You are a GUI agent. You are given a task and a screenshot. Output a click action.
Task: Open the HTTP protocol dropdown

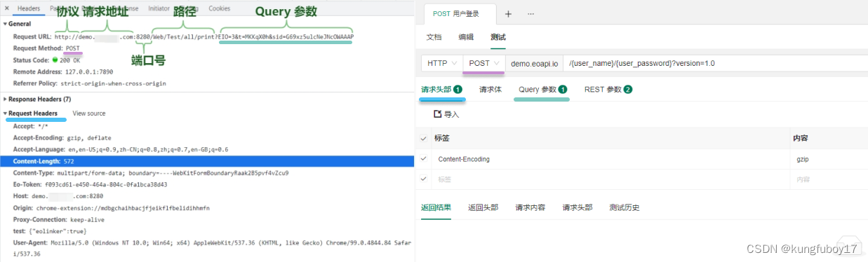(442, 63)
